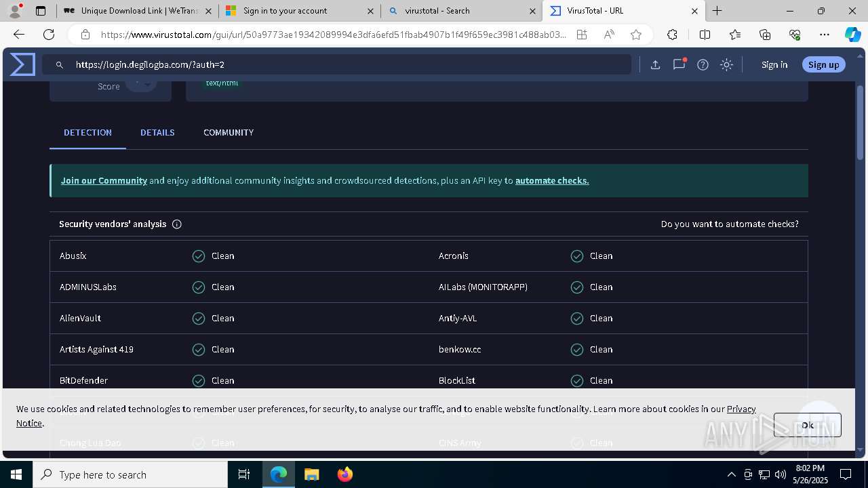This screenshot has height=488, width=868.
Task: Open Edge settings and more menu
Action: (x=825, y=35)
